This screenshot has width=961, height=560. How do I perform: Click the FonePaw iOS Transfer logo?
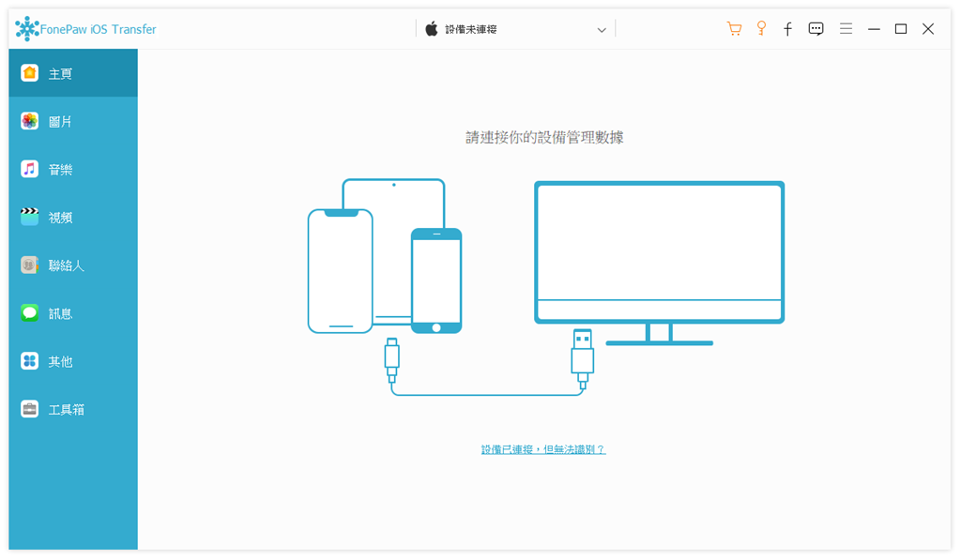click(85, 29)
